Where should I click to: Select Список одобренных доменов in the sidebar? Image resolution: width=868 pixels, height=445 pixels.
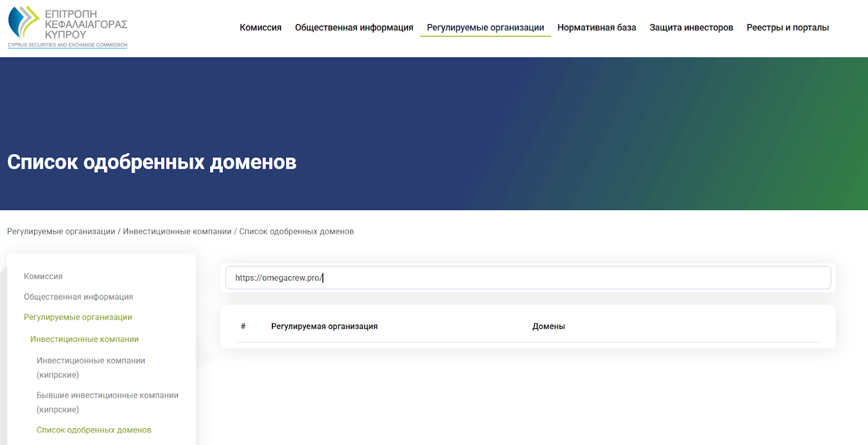click(x=94, y=430)
